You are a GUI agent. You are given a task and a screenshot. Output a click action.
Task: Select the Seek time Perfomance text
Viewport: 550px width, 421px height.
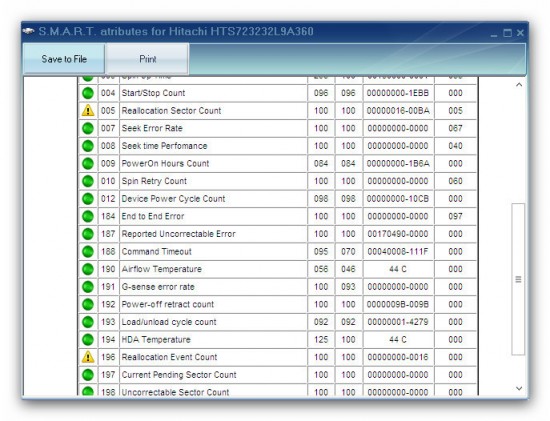point(165,146)
